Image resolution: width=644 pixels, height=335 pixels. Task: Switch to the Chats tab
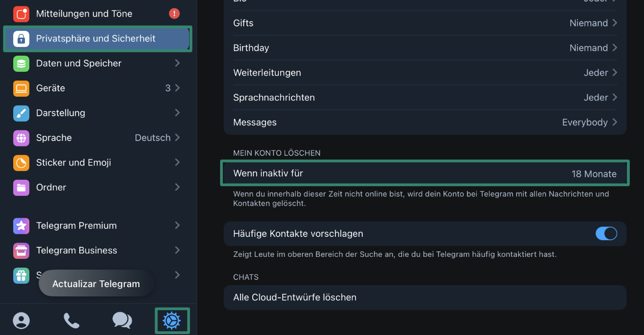pyautogui.click(x=122, y=321)
